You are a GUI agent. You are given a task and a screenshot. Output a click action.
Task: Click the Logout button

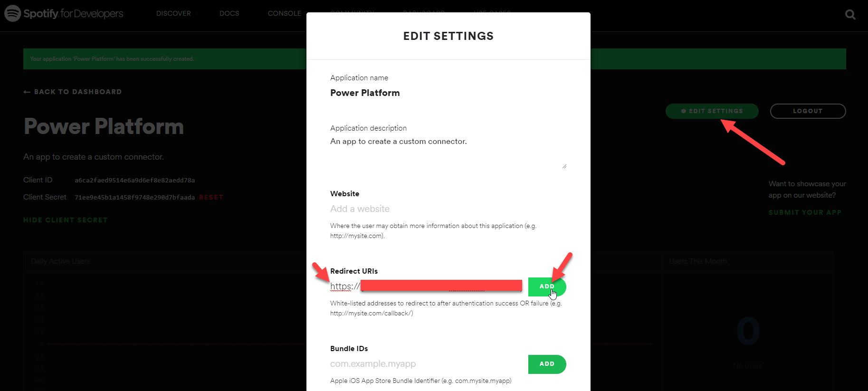click(x=808, y=111)
